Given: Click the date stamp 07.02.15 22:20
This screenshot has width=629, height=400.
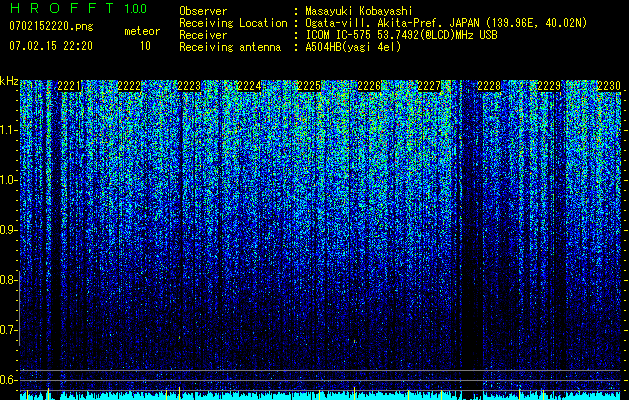Looking at the screenshot, I should 51,46.
